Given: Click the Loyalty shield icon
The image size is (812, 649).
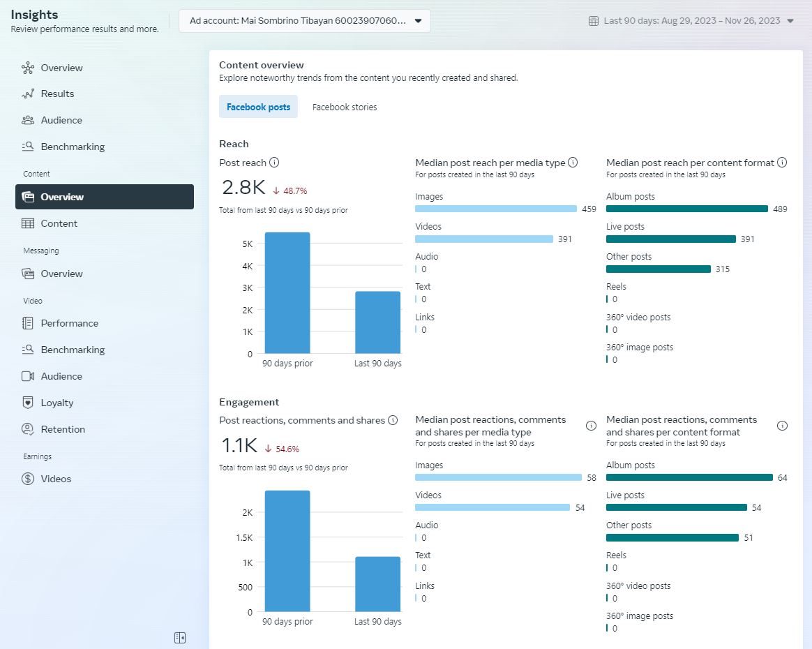Looking at the screenshot, I should (x=28, y=403).
